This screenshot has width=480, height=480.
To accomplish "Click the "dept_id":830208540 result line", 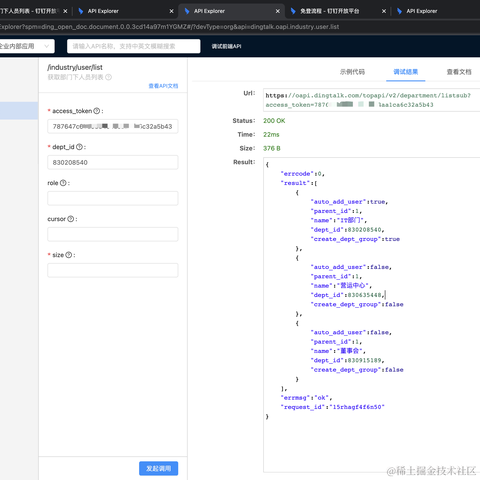I will pyautogui.click(x=347, y=230).
